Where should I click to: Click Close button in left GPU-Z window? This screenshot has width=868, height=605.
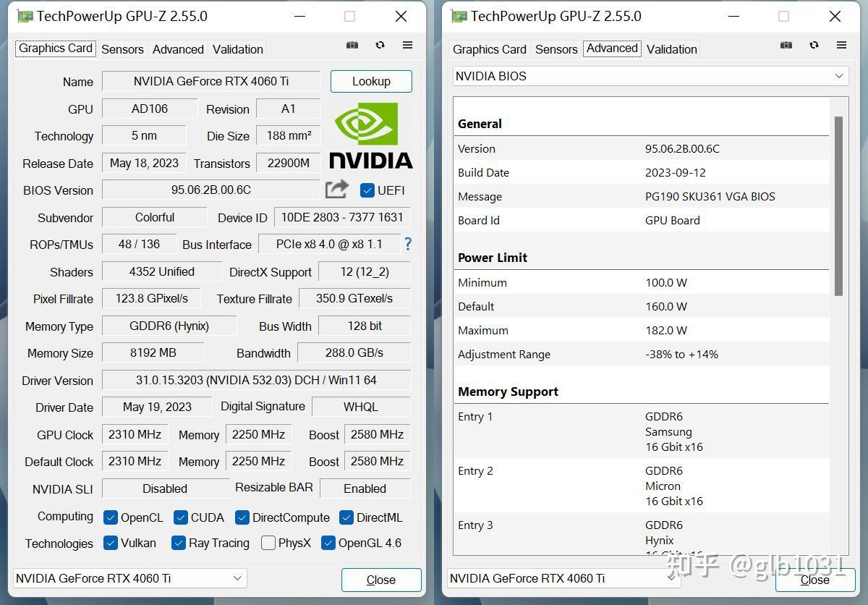point(381,580)
